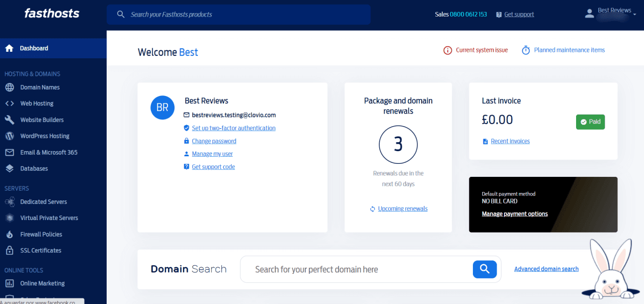Click the padlock icon for SSL Certificates

(x=9, y=250)
